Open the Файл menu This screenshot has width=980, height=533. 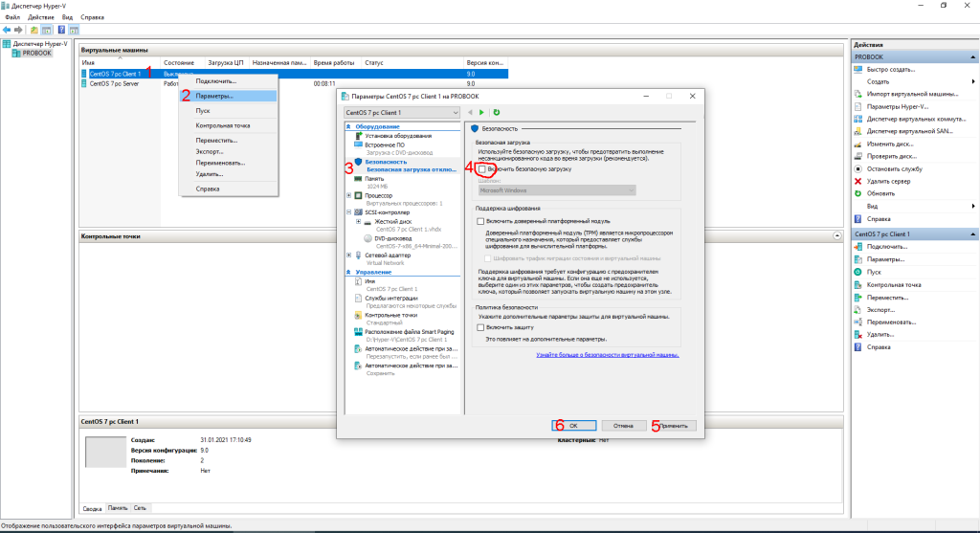[12, 17]
